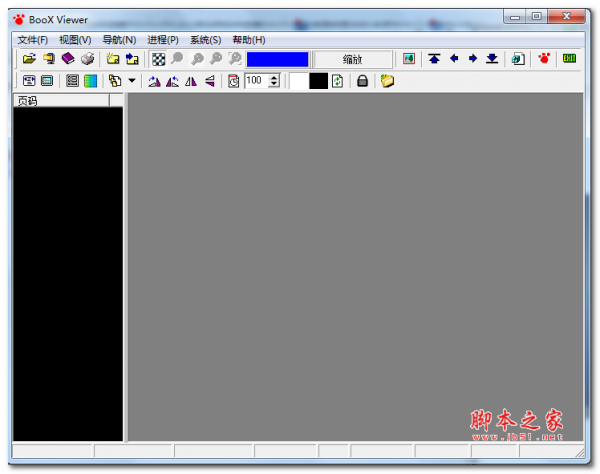Open the 系统(S) menu

205,40
